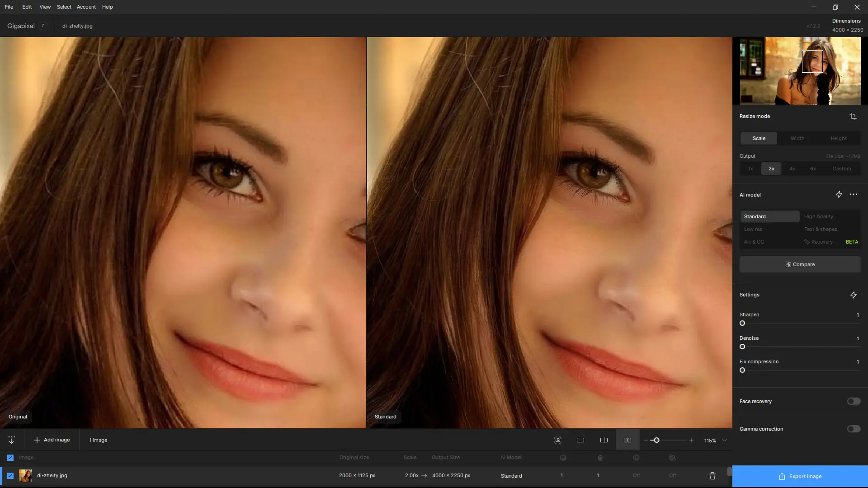
Task: Open the AI model three-dots menu
Action: point(854,195)
